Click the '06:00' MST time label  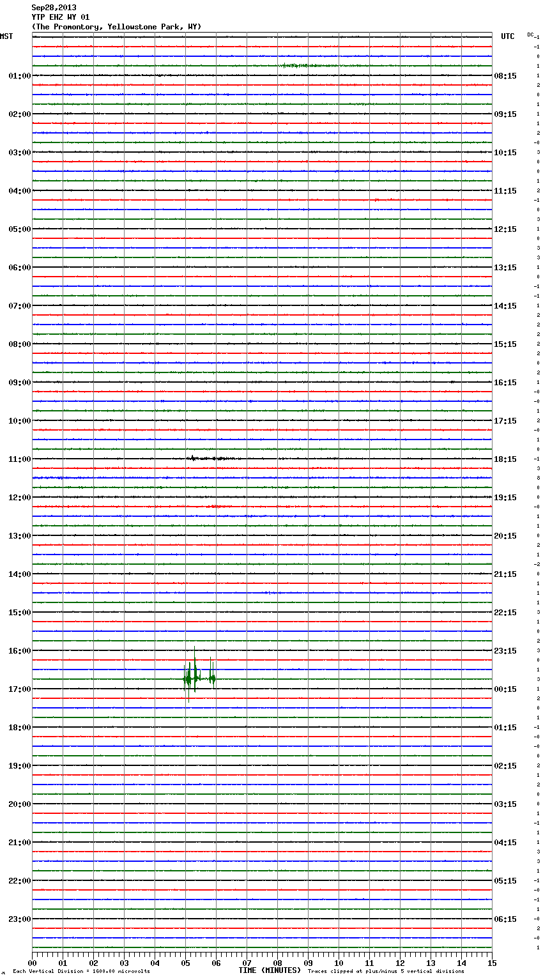(19, 268)
